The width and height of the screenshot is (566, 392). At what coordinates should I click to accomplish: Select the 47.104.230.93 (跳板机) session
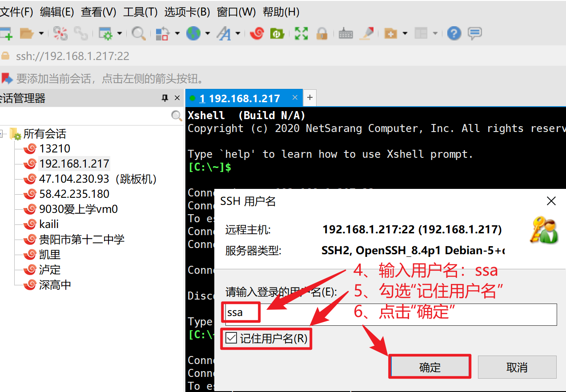[98, 179]
